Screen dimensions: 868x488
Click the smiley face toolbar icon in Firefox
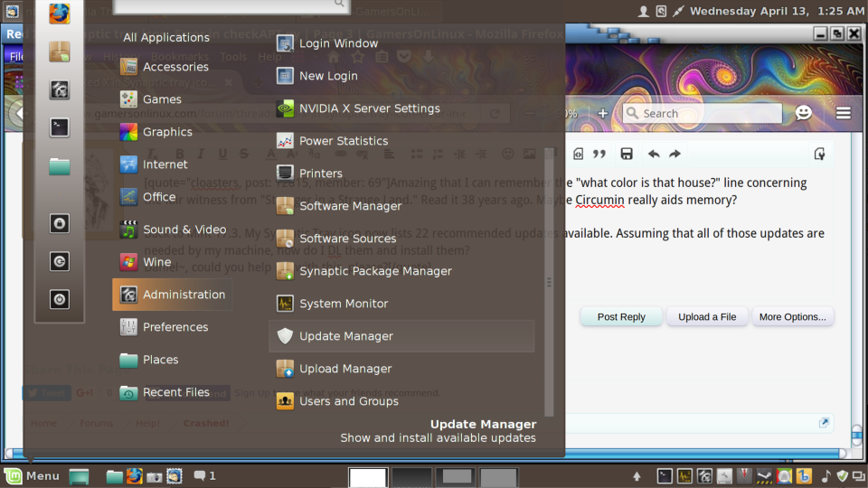coord(803,113)
